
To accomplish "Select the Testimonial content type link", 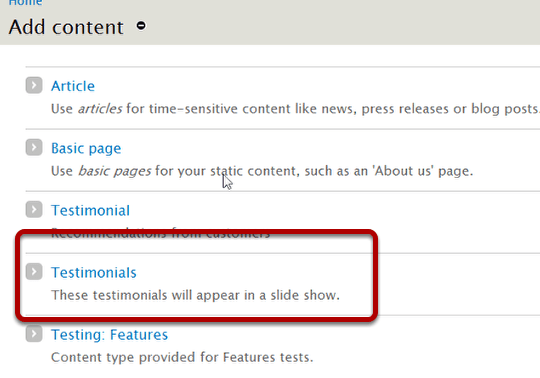I will [x=90, y=210].
